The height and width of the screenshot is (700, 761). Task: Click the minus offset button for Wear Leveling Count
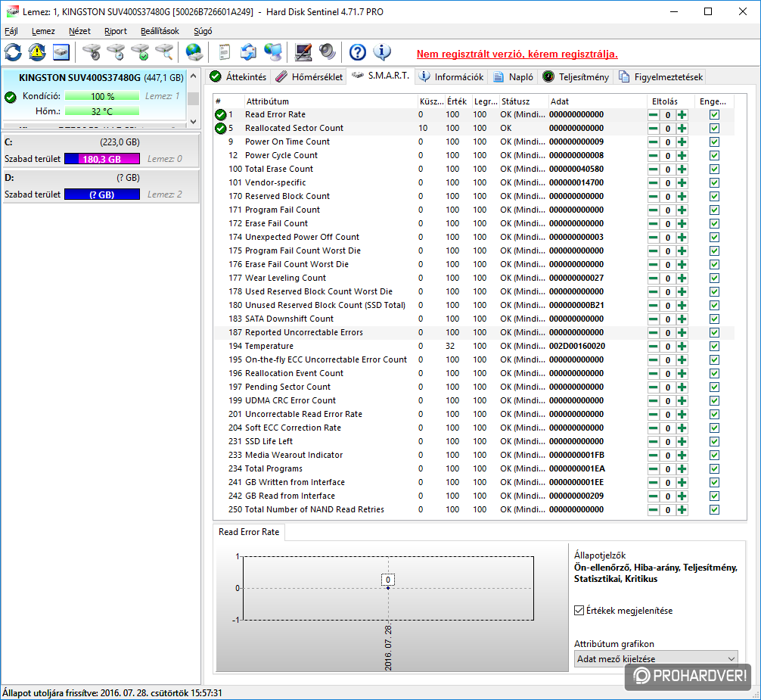tap(654, 278)
